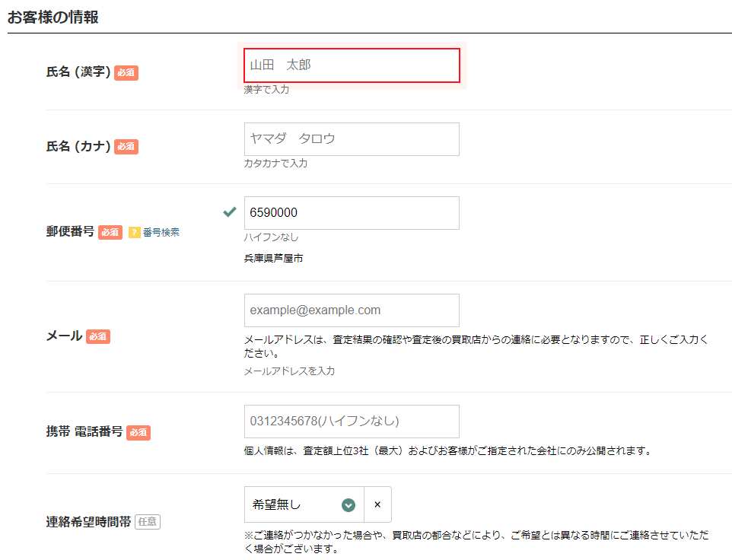Click the green checkmark next to postal code
This screenshot has height=560, width=732.
pyautogui.click(x=229, y=212)
